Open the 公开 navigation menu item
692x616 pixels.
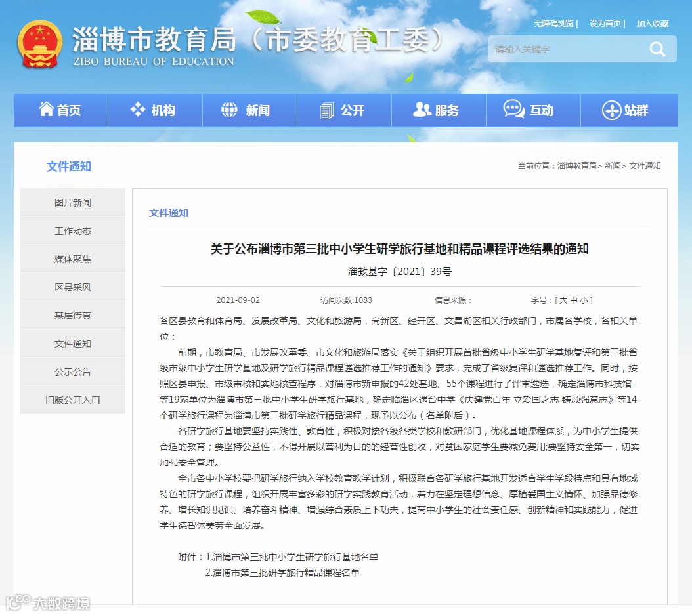click(344, 110)
